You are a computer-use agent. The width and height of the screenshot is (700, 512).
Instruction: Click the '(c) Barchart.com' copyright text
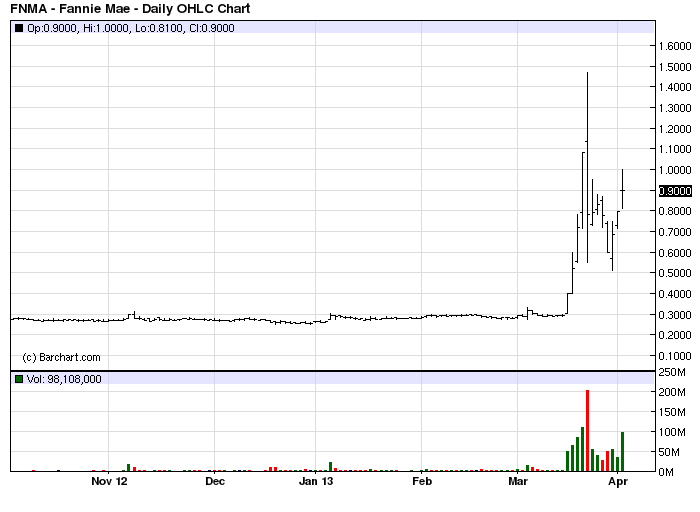coord(61,357)
